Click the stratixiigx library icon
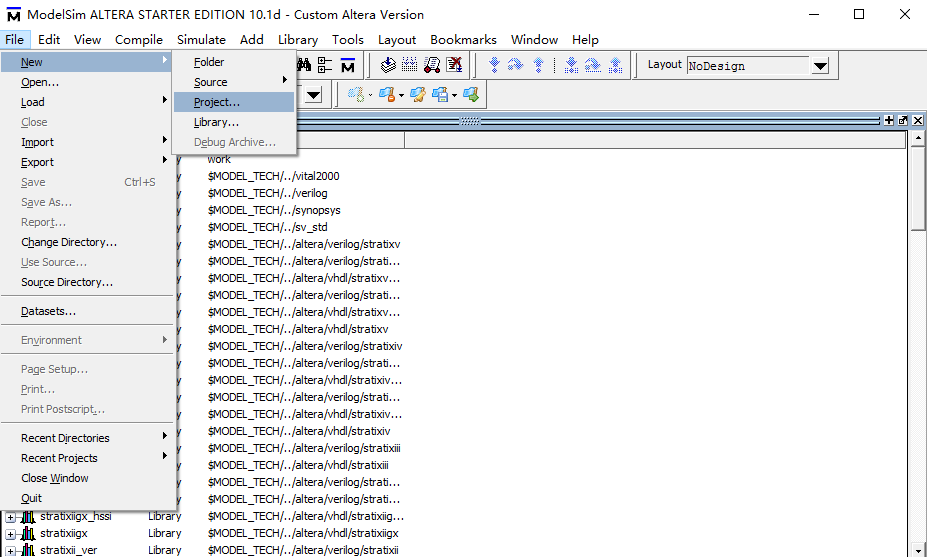 [x=28, y=533]
